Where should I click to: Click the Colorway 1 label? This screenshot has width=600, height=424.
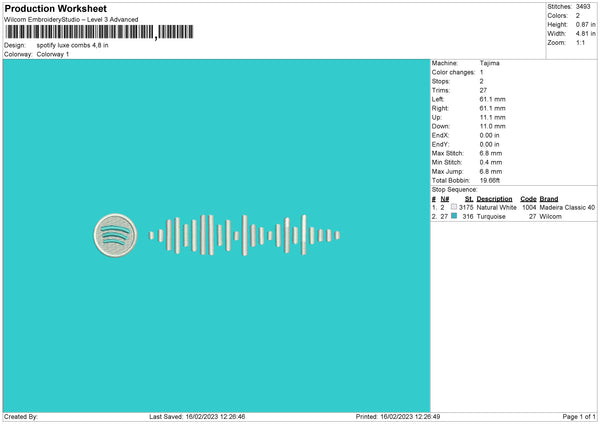point(53,54)
